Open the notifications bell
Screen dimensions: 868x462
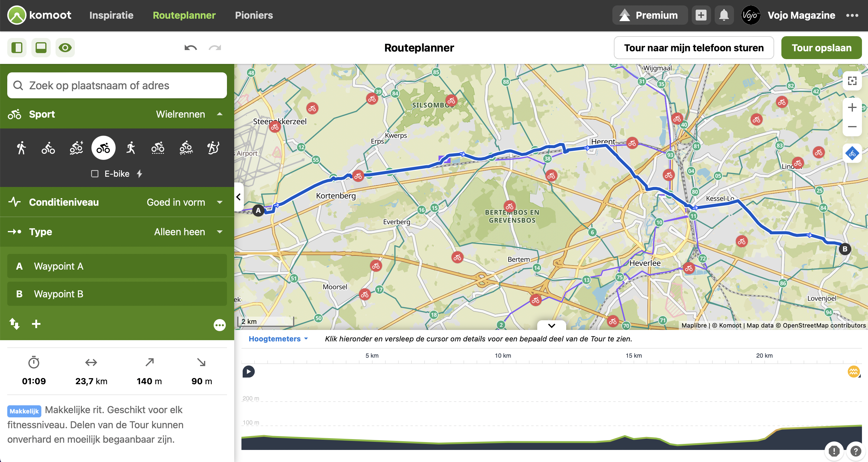pyautogui.click(x=724, y=15)
